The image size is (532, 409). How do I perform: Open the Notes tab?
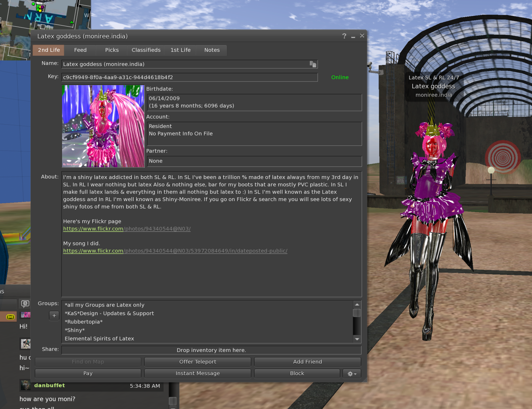(212, 50)
